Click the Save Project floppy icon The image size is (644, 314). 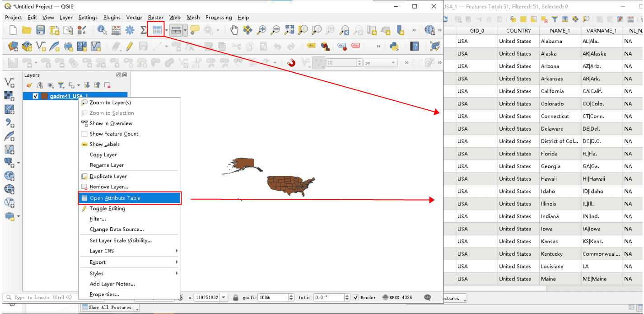[x=41, y=30]
